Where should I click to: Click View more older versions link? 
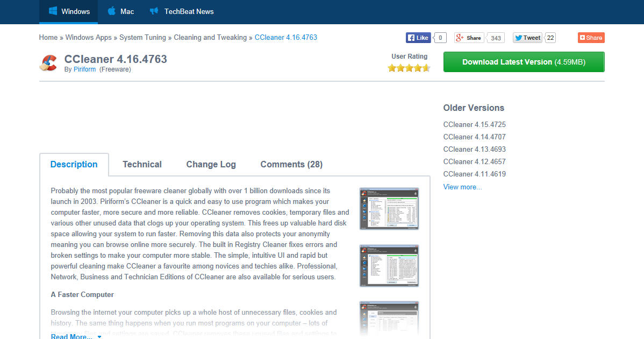(x=462, y=187)
